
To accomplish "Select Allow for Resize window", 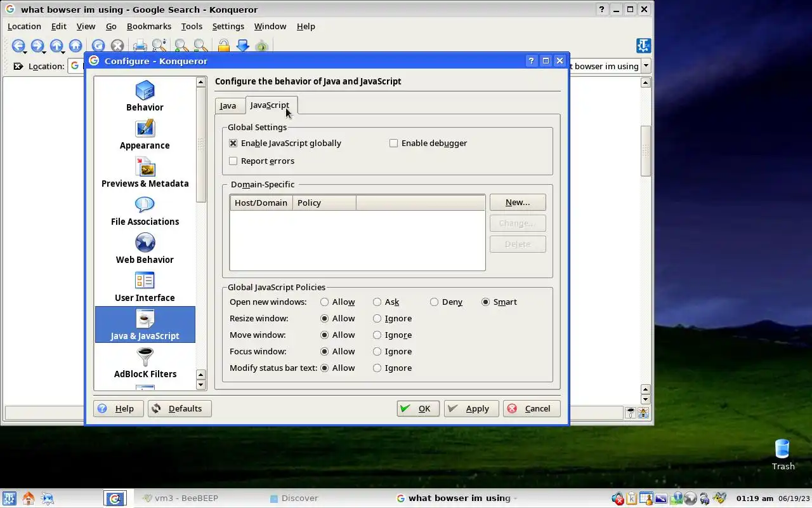I will click(325, 319).
